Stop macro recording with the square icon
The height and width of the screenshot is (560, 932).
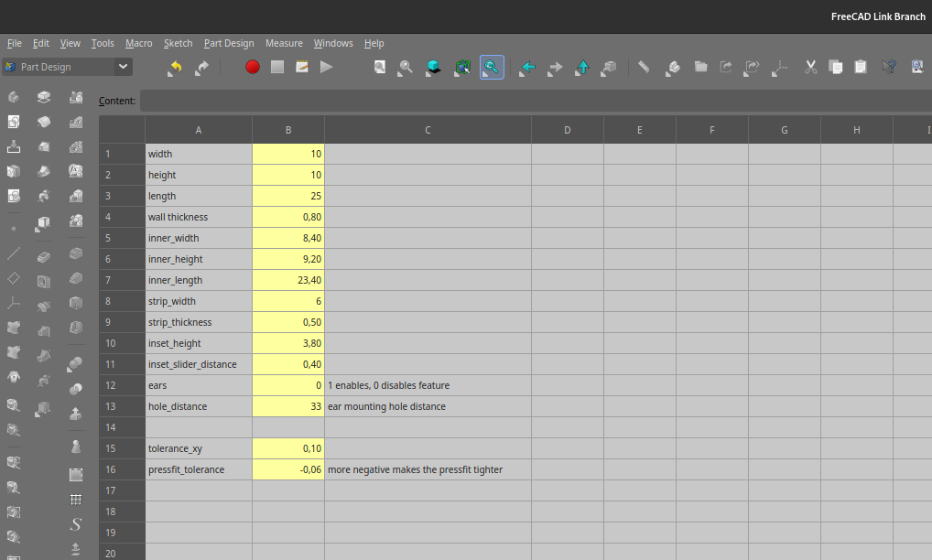point(277,67)
